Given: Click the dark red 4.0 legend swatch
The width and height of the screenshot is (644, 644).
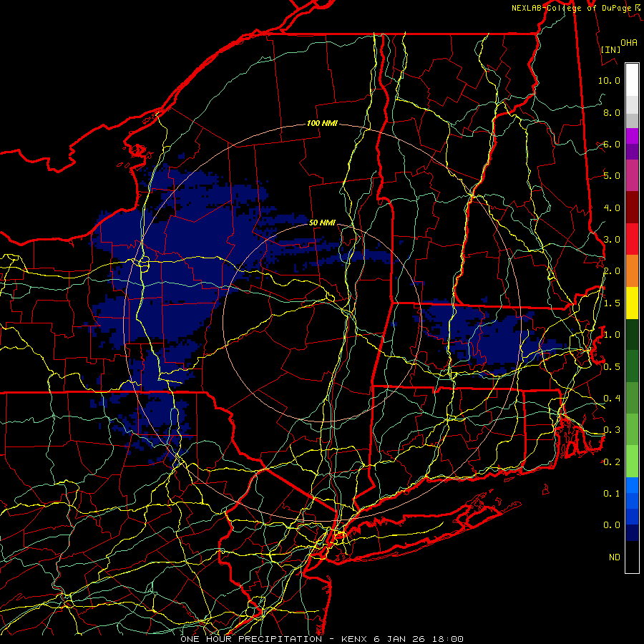Looking at the screenshot, I should click(632, 208).
